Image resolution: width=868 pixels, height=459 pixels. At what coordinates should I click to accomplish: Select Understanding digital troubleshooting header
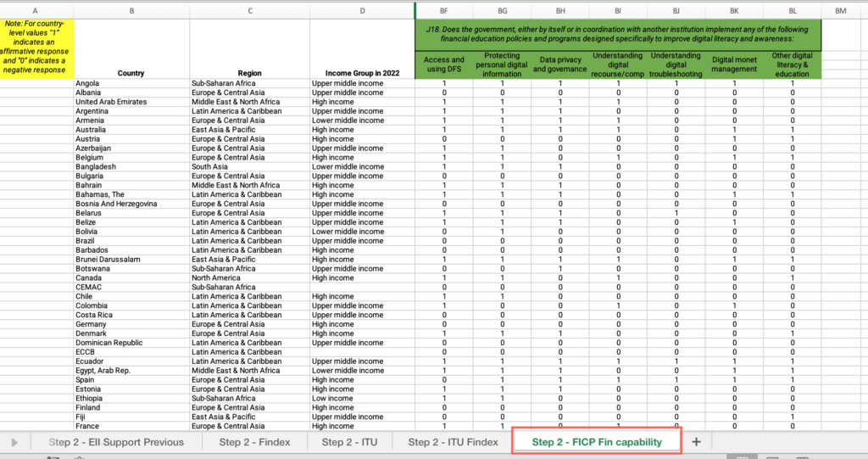pyautogui.click(x=676, y=64)
